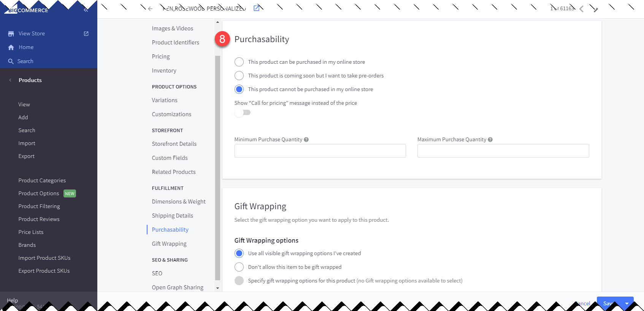Click the Search magnifier icon in sidebar
The width and height of the screenshot is (644, 311).
pos(11,61)
